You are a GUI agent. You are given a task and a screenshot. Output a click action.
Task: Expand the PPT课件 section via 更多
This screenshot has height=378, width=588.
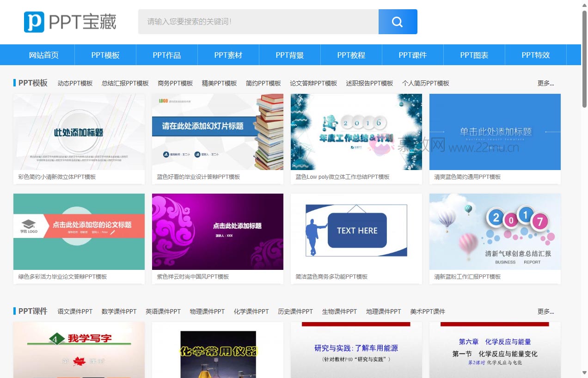point(545,311)
